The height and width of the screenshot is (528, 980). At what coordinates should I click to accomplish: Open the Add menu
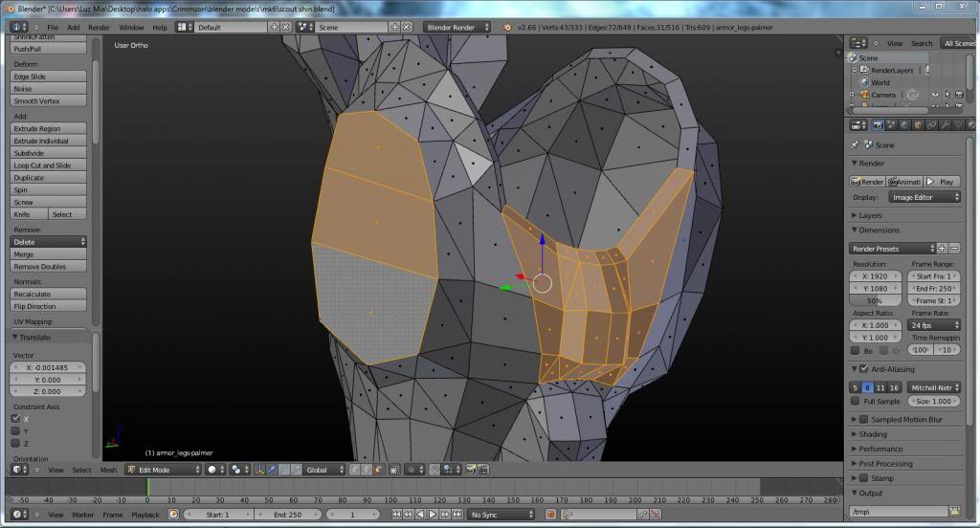[x=73, y=28]
